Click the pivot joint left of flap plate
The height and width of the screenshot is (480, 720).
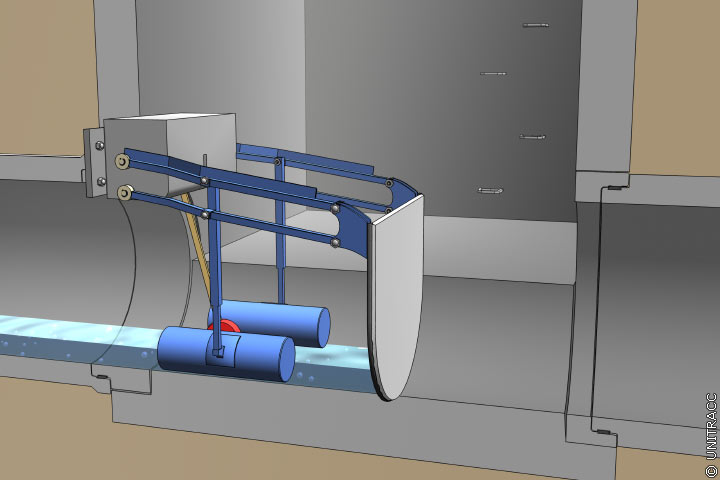334,241
